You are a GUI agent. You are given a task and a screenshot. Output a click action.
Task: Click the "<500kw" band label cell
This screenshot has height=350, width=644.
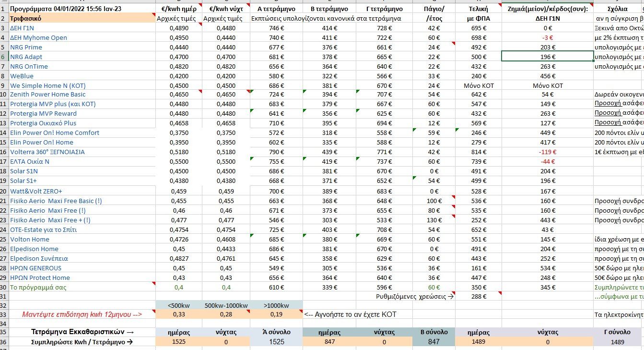178,306
